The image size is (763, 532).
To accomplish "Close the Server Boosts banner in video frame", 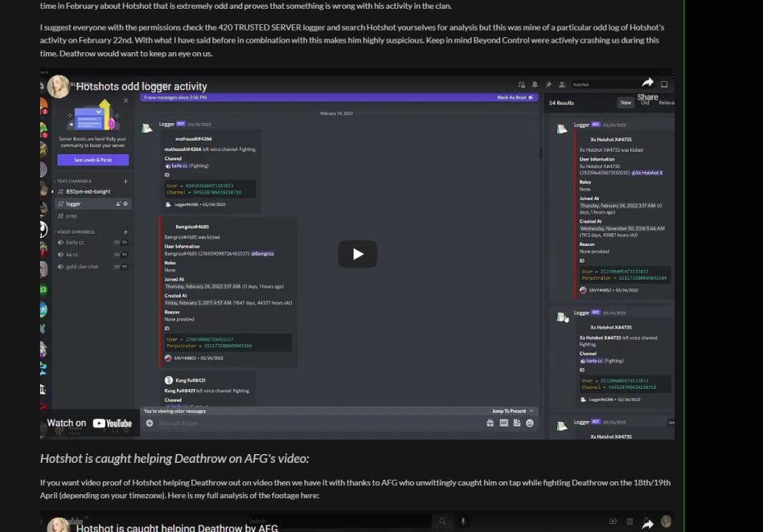I will pos(126,100).
